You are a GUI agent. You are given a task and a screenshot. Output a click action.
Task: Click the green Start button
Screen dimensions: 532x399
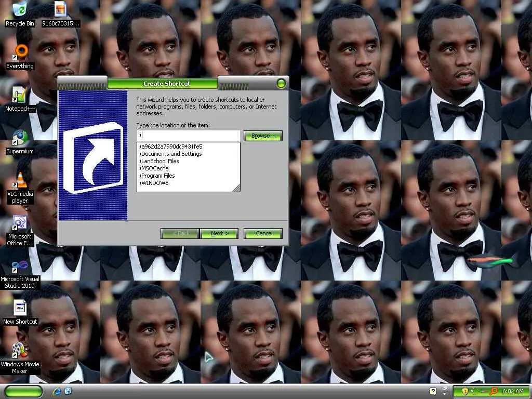tap(24, 392)
